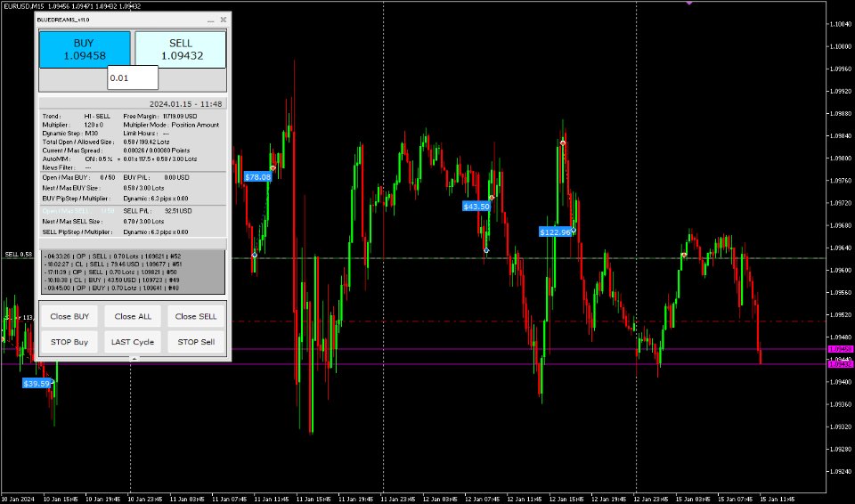Viewport: 855px width, 504px height.
Task: Click open sell marker on SELL 0.58 line
Action: pyautogui.click(x=684, y=255)
